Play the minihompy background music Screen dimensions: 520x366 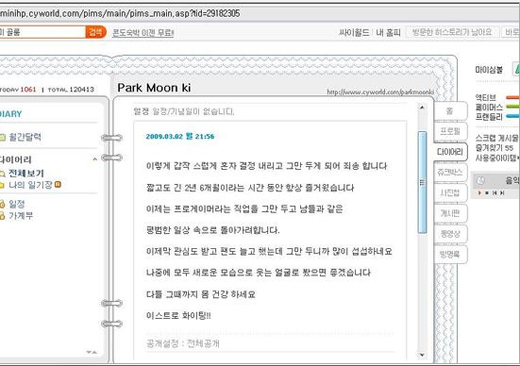point(480,193)
